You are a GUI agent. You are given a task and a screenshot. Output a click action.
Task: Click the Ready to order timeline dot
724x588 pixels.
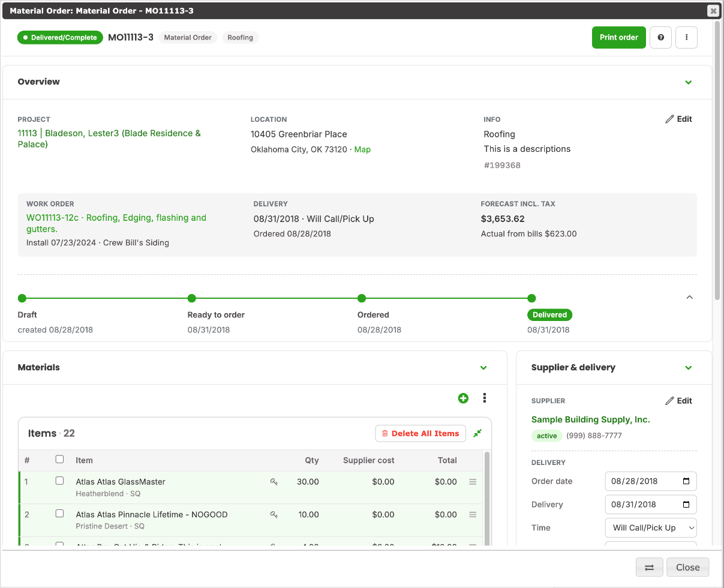(x=192, y=298)
